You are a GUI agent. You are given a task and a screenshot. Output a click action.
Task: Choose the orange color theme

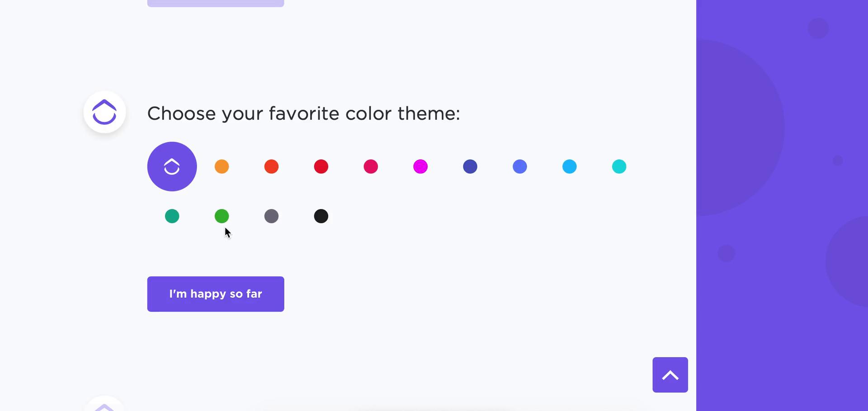[222, 167]
